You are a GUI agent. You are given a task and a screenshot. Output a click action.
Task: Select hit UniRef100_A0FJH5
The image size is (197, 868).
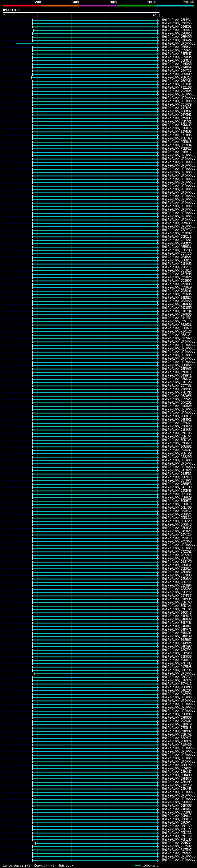click(x=177, y=663)
